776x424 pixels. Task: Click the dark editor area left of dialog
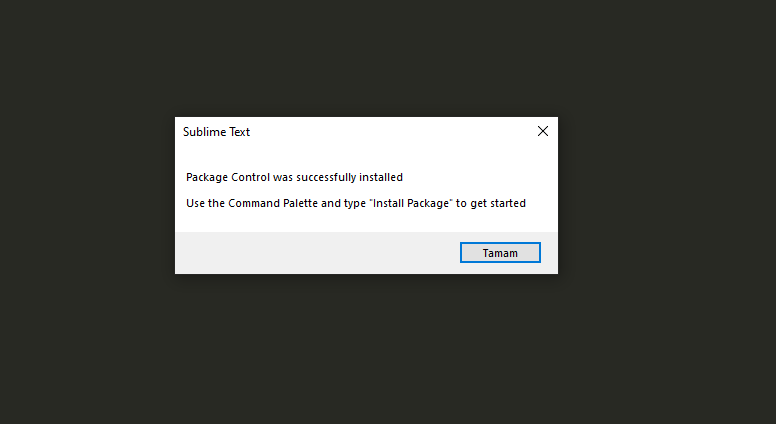pyautogui.click(x=87, y=195)
